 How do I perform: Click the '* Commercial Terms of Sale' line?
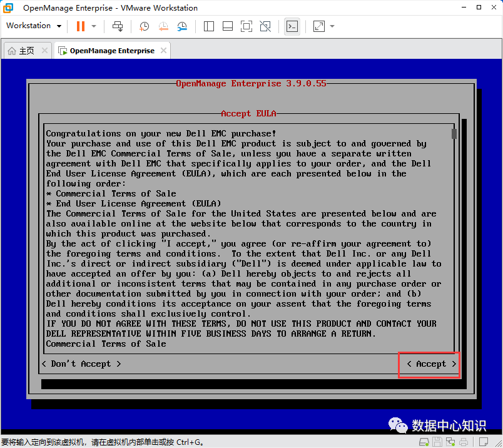tap(111, 193)
